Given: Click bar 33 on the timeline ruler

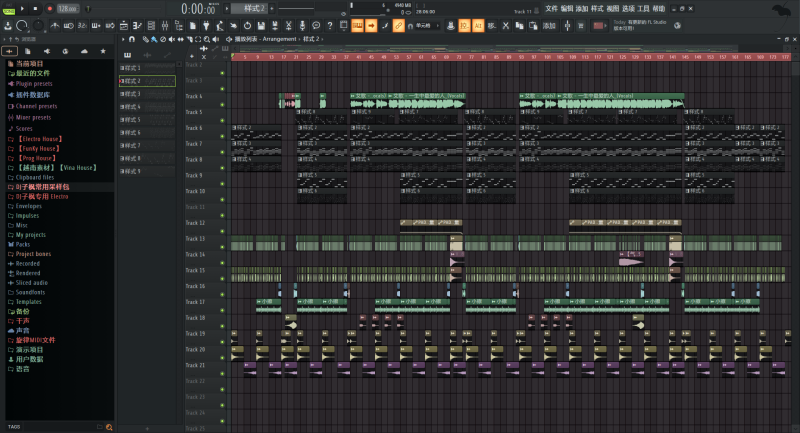Looking at the screenshot, I should pyautogui.click(x=333, y=57).
